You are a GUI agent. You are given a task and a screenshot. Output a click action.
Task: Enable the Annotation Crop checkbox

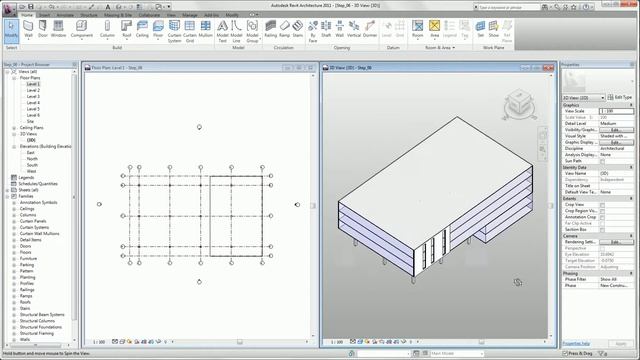click(602, 218)
